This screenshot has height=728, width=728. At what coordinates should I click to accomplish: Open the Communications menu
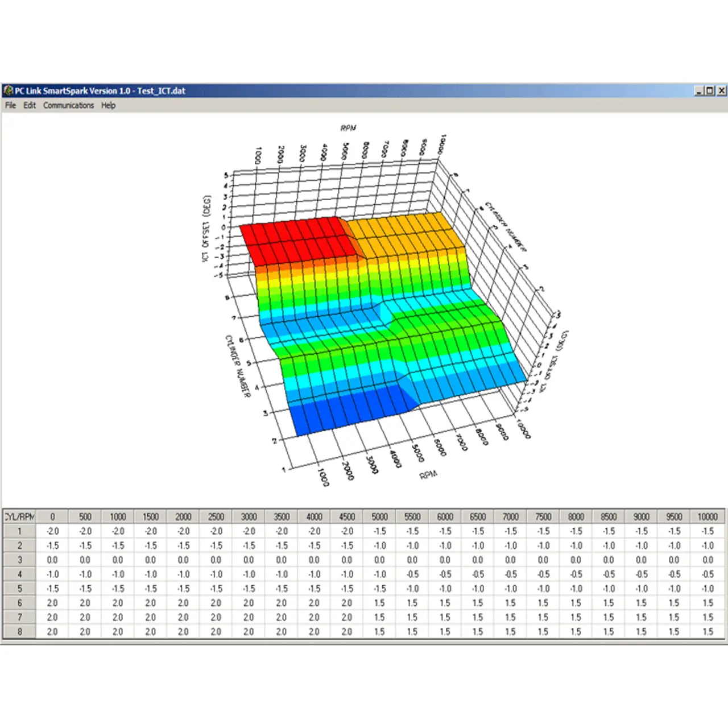[x=68, y=105]
